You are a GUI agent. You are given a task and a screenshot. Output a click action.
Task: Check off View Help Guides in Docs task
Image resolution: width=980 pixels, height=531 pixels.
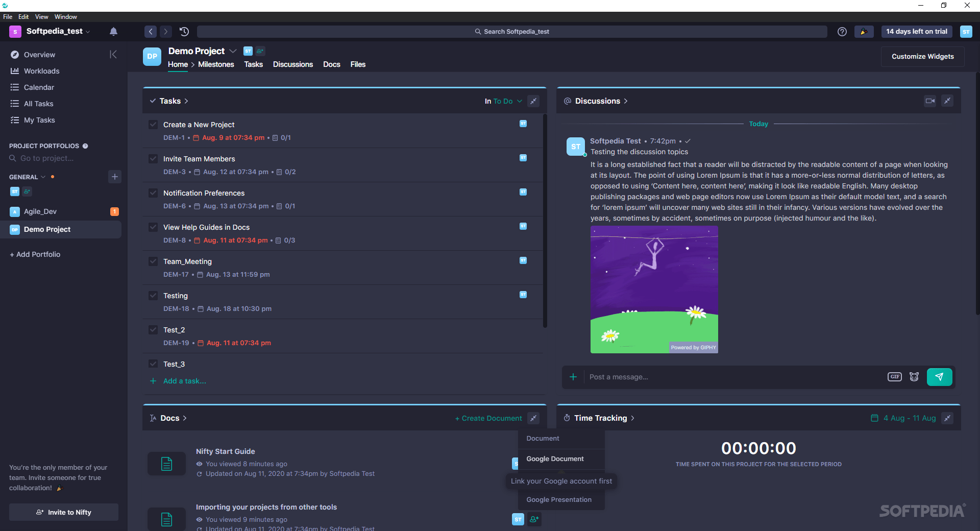coord(153,227)
